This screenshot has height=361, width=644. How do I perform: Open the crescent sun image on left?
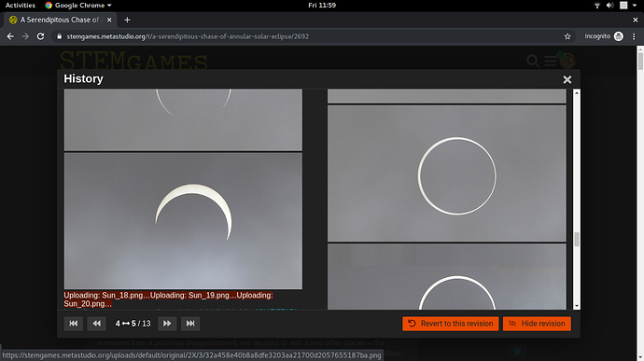pyautogui.click(x=183, y=221)
